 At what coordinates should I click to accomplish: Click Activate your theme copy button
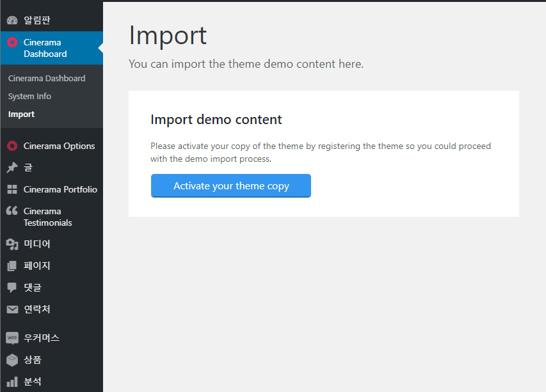click(231, 185)
